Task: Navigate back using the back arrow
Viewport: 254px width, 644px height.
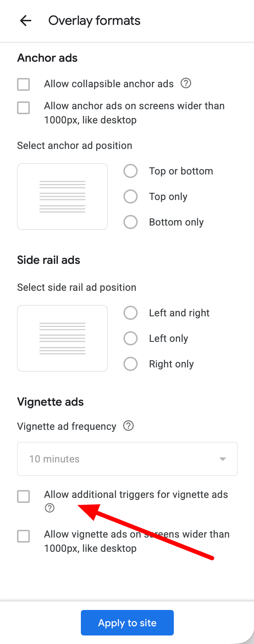Action: click(25, 21)
